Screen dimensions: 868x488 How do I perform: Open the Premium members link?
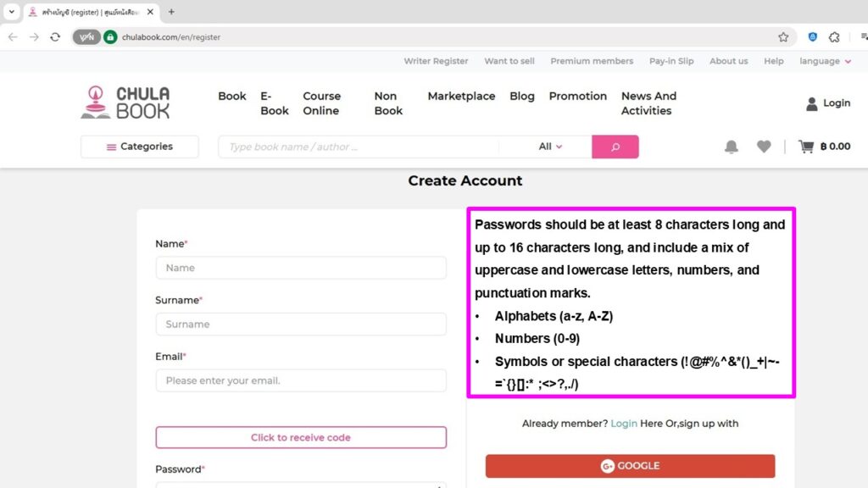pyautogui.click(x=592, y=61)
